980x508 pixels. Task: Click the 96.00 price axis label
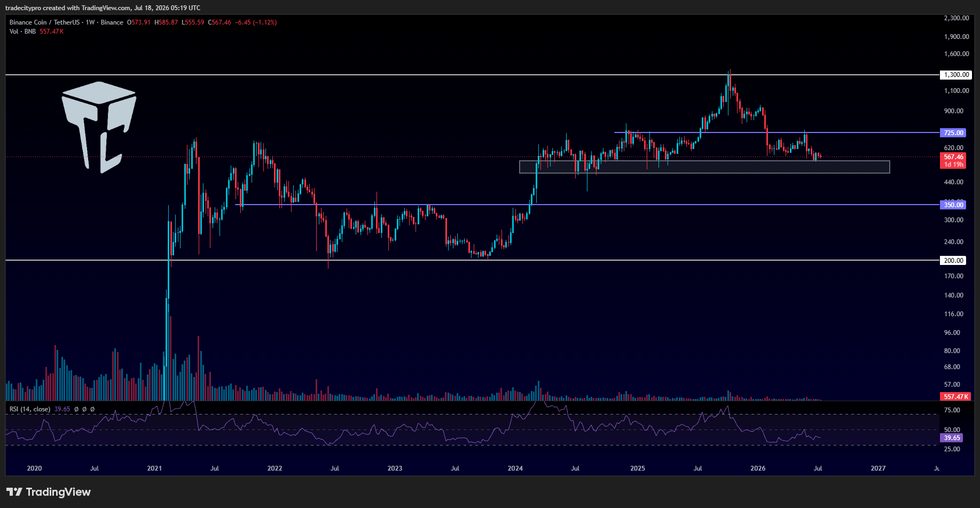point(952,333)
